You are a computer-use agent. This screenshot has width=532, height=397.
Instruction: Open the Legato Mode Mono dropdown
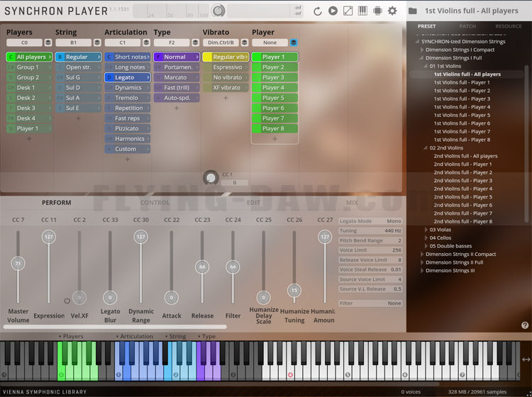370,221
